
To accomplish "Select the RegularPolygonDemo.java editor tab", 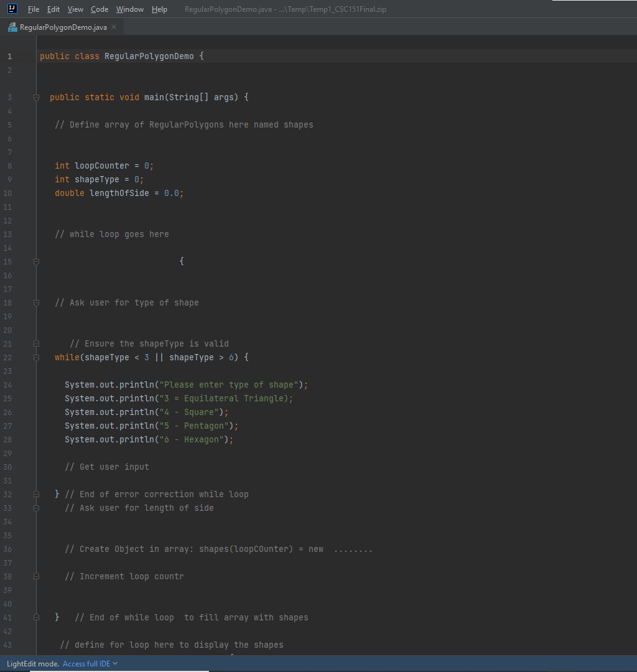I will (x=62, y=27).
